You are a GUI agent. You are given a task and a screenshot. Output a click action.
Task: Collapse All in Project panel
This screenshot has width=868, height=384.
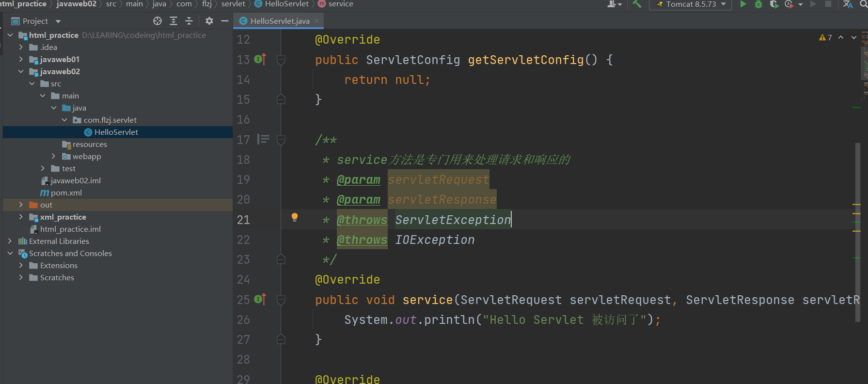click(189, 21)
